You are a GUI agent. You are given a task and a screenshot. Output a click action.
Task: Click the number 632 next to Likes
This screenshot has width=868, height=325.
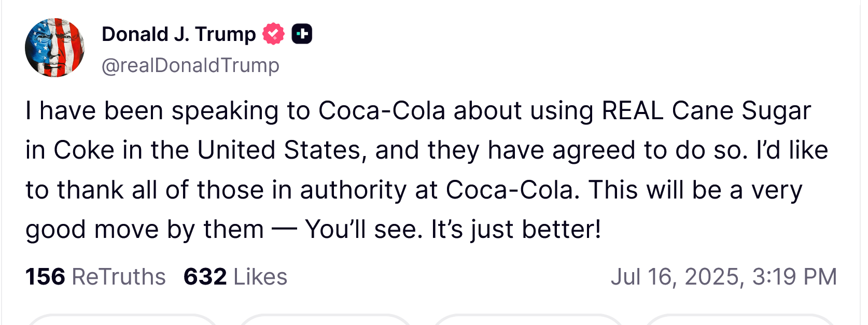click(205, 277)
